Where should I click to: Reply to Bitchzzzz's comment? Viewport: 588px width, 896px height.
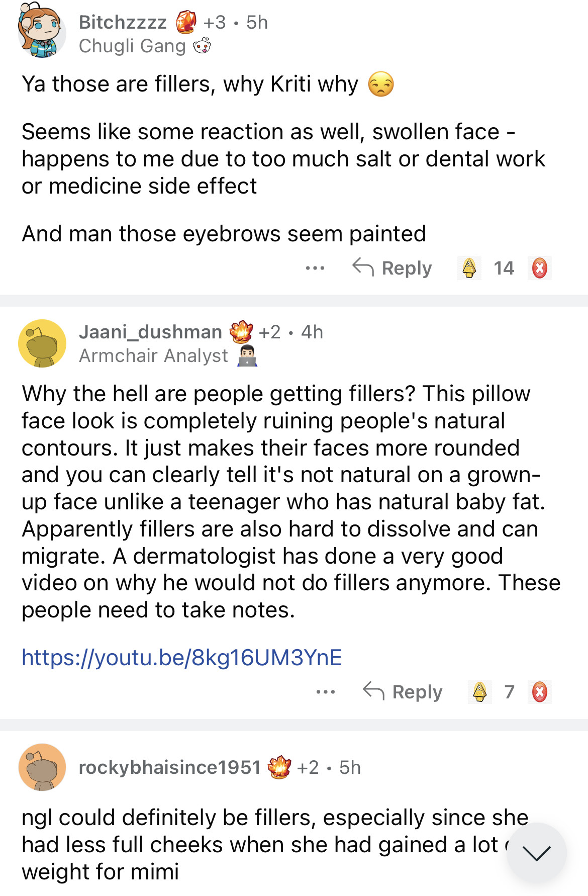click(393, 268)
